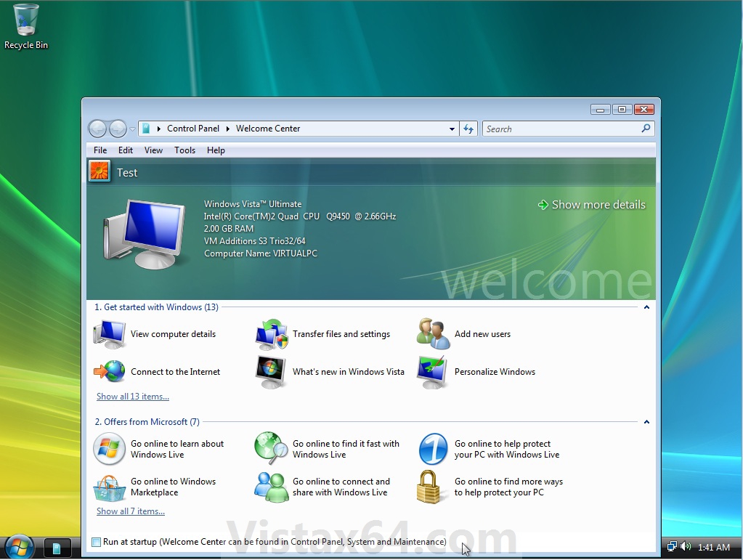Screen dimensions: 743x560
Task: Open the File menu
Action: click(100, 150)
